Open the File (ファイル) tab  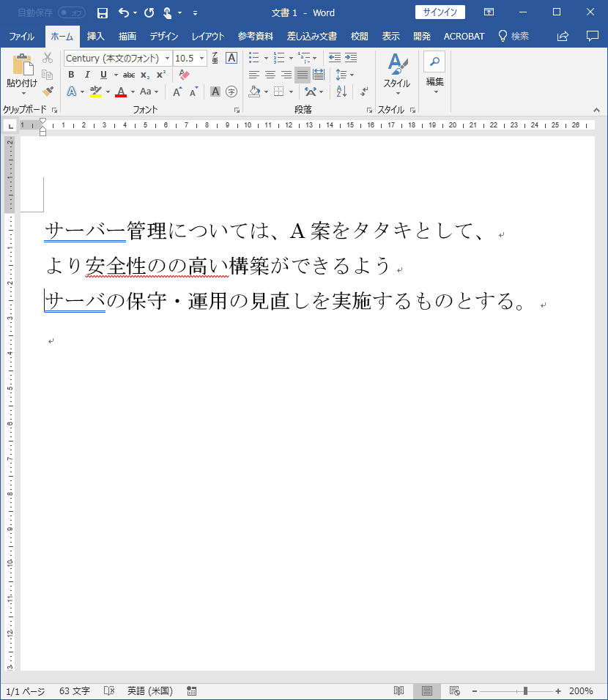[21, 36]
